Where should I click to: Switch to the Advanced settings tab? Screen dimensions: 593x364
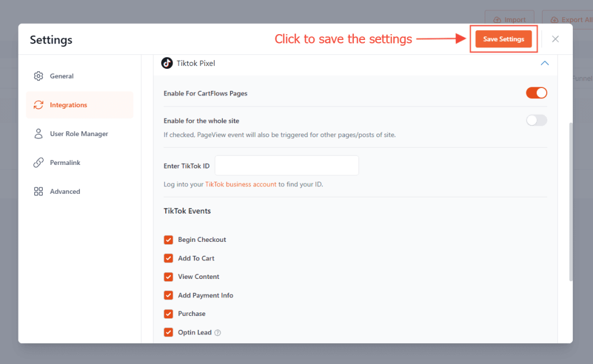click(x=65, y=192)
